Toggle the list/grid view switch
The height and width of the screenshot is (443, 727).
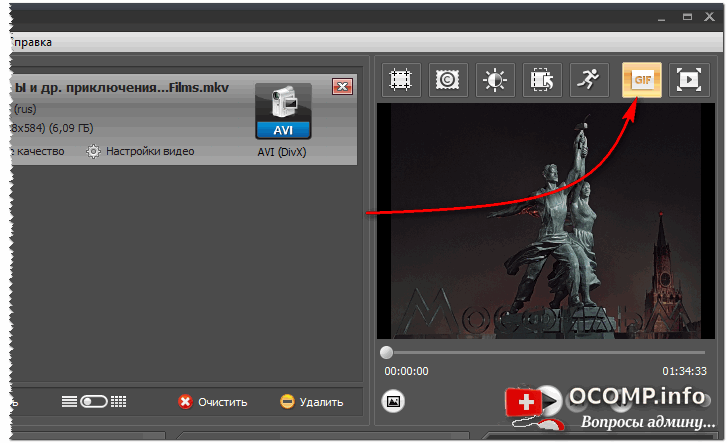click(94, 402)
